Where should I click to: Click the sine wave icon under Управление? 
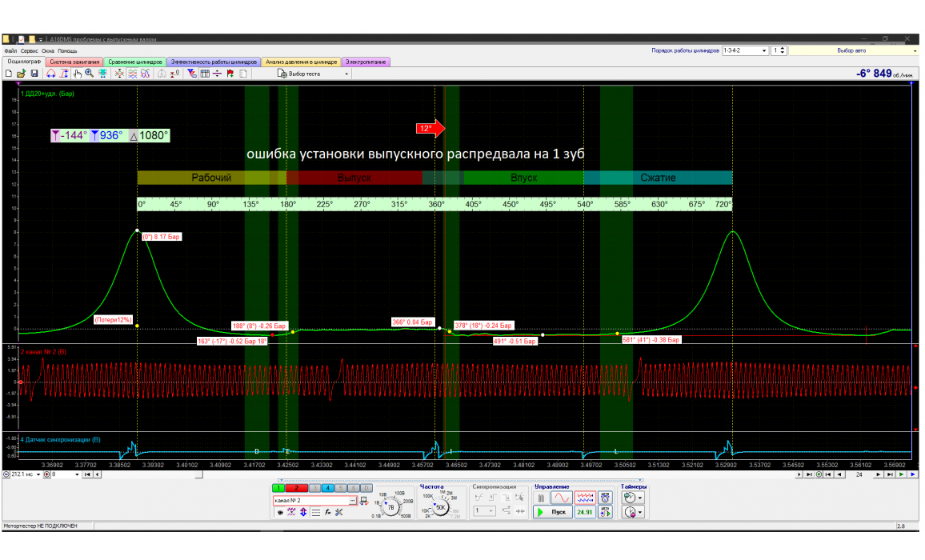point(562,498)
